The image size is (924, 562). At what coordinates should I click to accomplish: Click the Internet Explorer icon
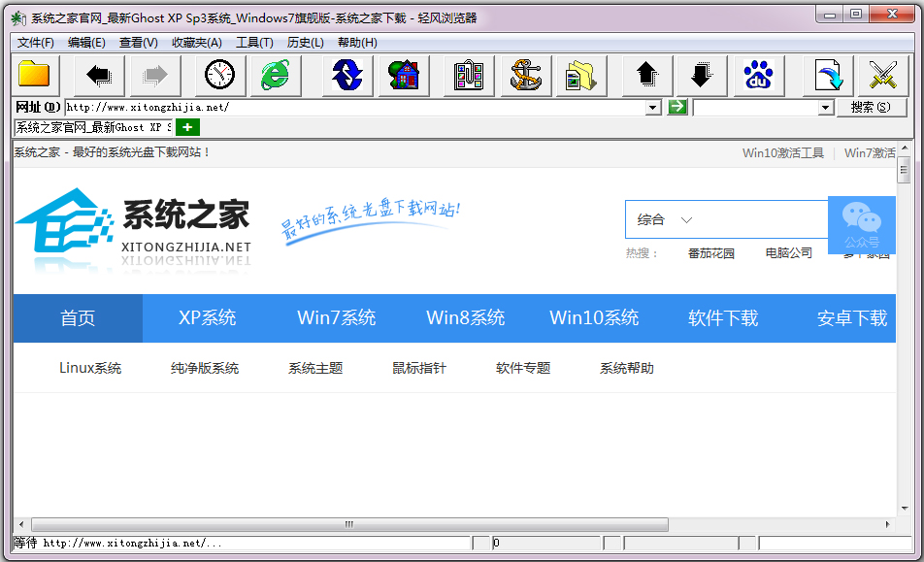[276, 76]
